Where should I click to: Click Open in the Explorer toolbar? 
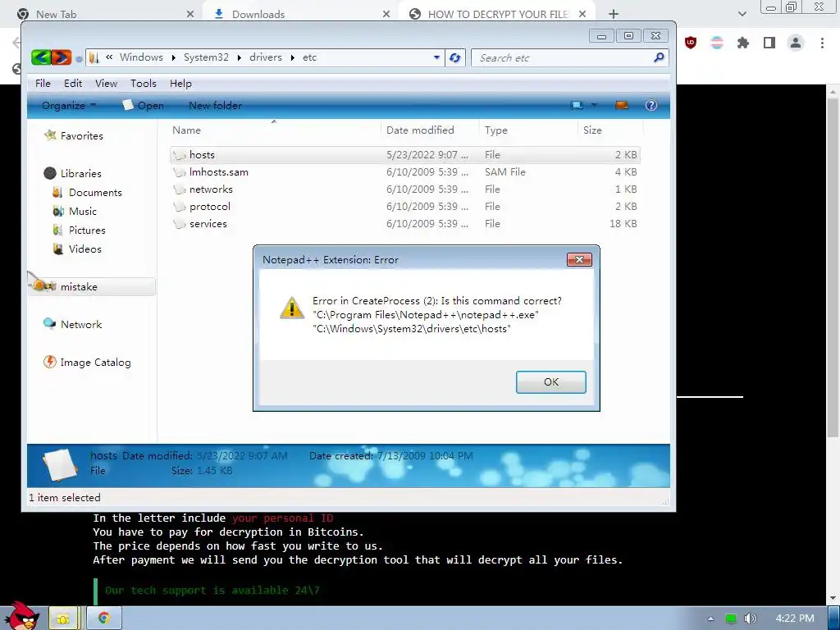(x=143, y=106)
